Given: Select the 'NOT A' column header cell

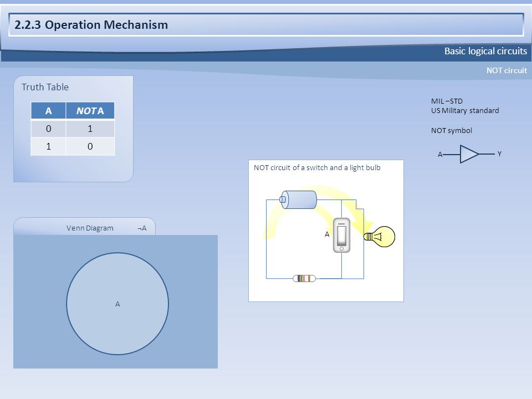Looking at the screenshot, I should point(90,111).
